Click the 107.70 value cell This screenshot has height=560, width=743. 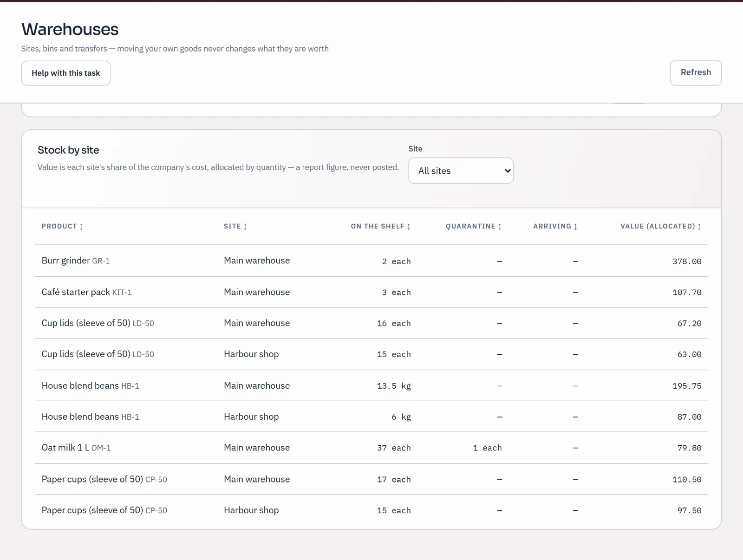[687, 293]
